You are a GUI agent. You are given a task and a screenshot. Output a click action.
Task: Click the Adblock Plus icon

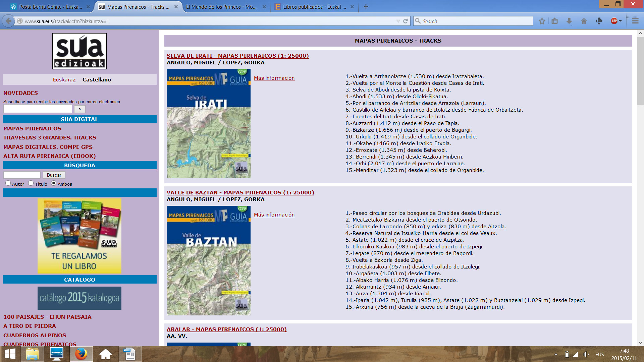pyautogui.click(x=614, y=21)
